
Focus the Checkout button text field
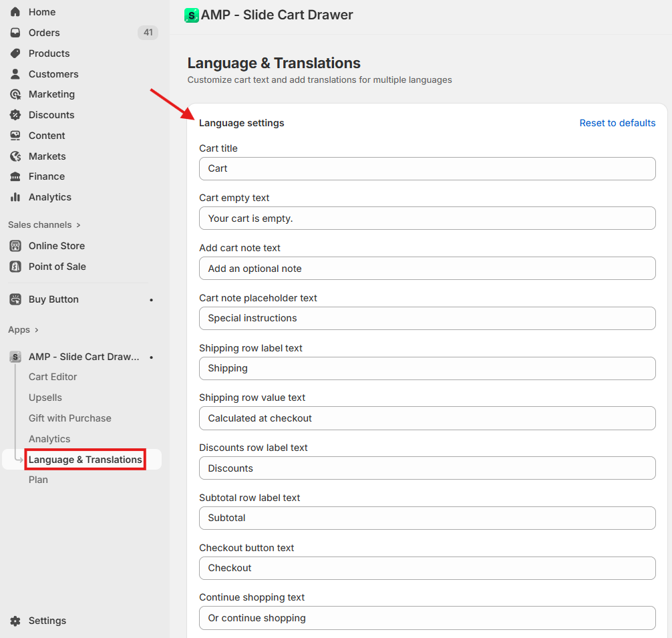tap(427, 568)
